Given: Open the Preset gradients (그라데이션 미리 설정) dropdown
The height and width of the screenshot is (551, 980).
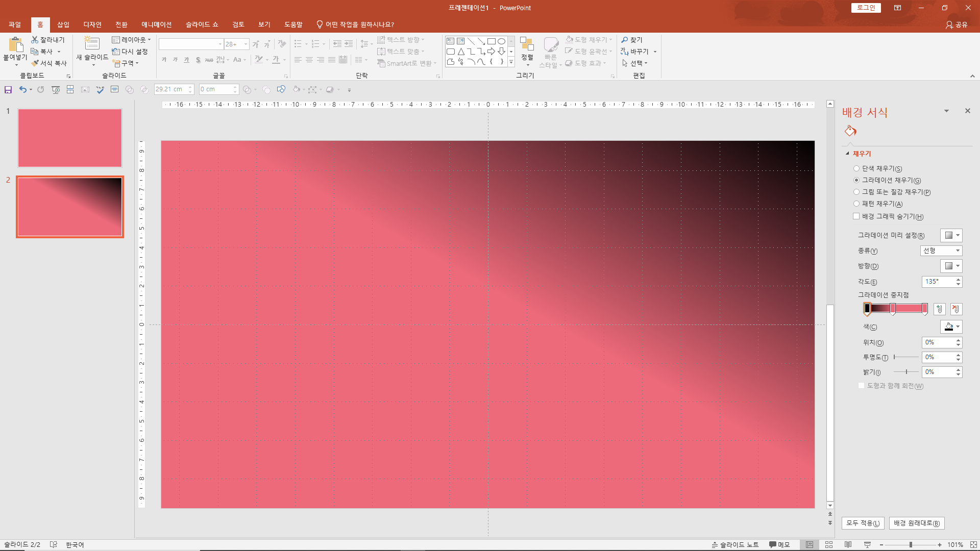Looking at the screenshot, I should pyautogui.click(x=951, y=235).
